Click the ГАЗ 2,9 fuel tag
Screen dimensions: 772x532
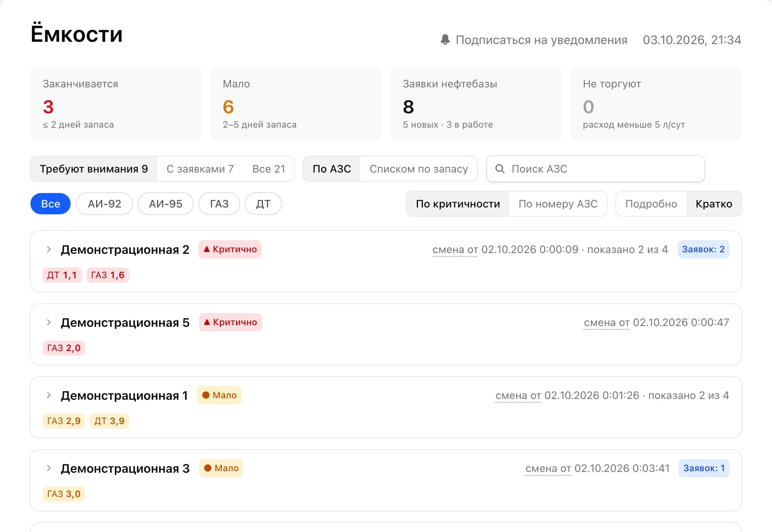tap(64, 421)
